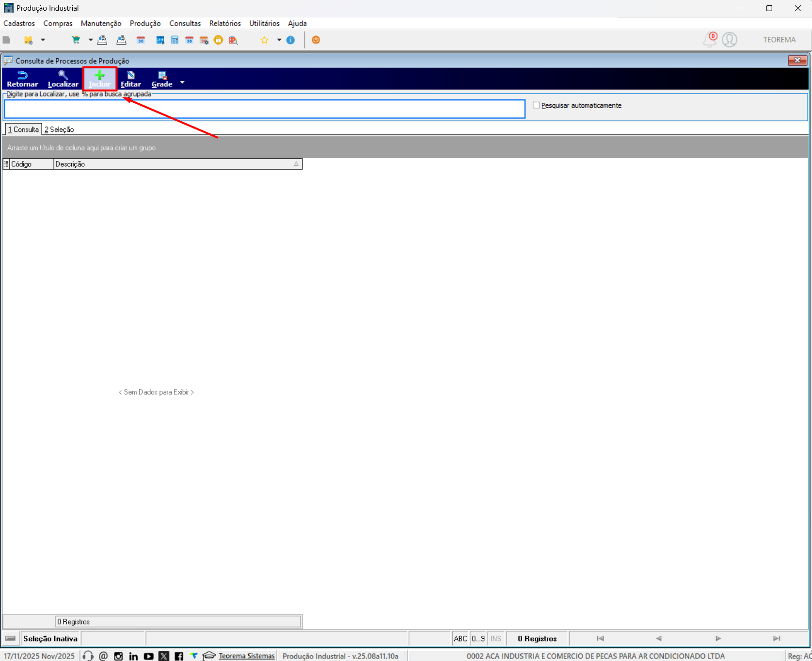This screenshot has height=661, width=812.
Task: Open the Ajuda menu
Action: pos(297,23)
